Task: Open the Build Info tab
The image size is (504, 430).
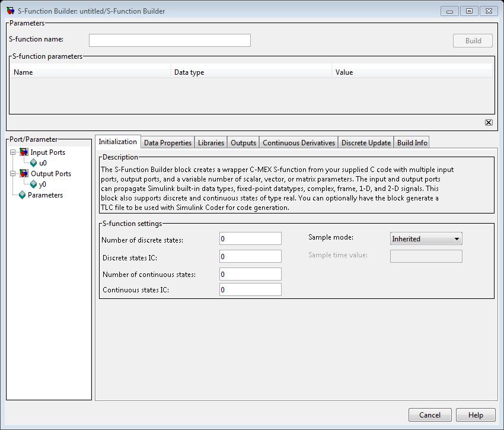Action: click(412, 142)
